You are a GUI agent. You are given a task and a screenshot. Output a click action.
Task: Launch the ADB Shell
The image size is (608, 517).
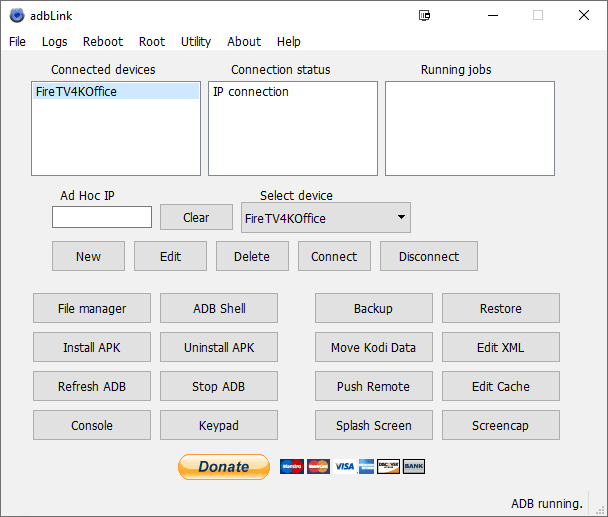tap(219, 308)
